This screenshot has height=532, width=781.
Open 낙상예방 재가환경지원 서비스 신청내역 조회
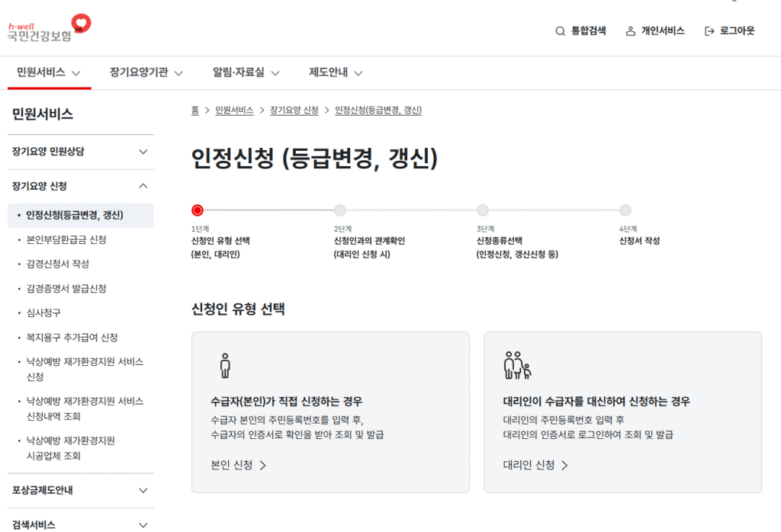coord(85,409)
